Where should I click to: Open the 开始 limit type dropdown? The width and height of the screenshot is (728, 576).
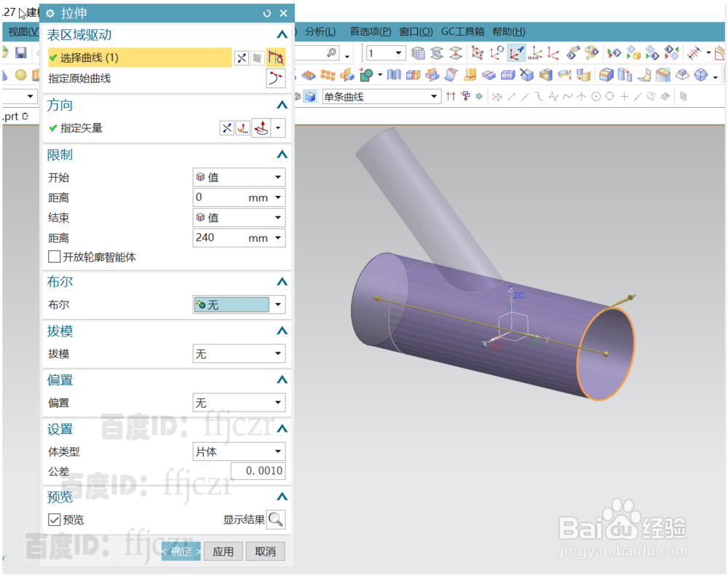pyautogui.click(x=239, y=177)
